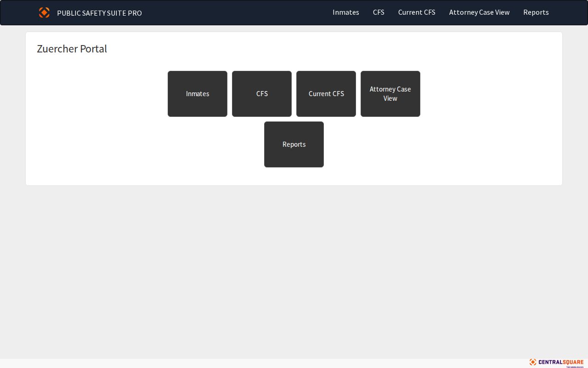The width and height of the screenshot is (588, 368).
Task: Open the Attorney Case View tile
Action: click(x=390, y=94)
